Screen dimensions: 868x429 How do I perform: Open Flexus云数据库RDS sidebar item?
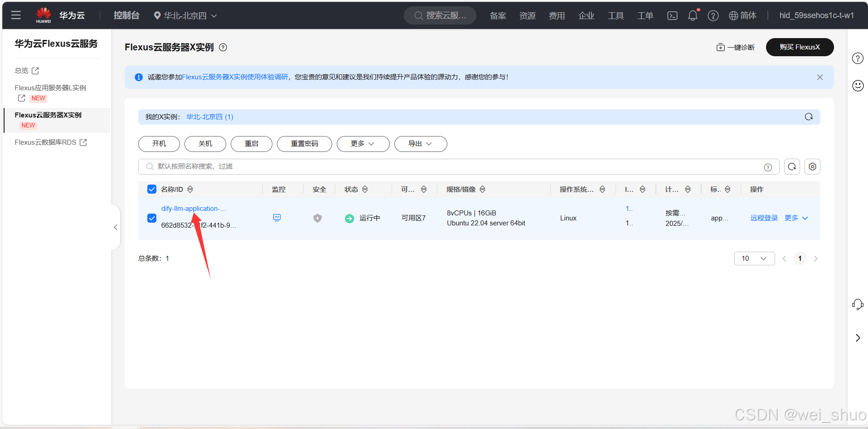(x=51, y=142)
